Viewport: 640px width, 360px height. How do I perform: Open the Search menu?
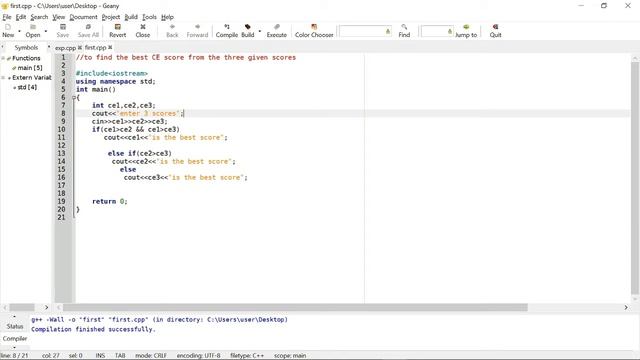coord(39,17)
